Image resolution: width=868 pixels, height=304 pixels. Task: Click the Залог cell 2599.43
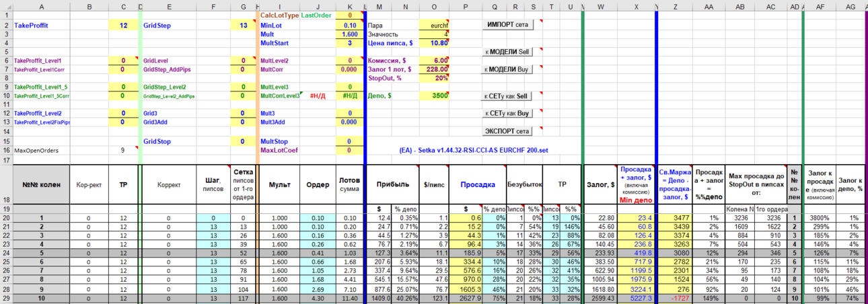(600, 297)
